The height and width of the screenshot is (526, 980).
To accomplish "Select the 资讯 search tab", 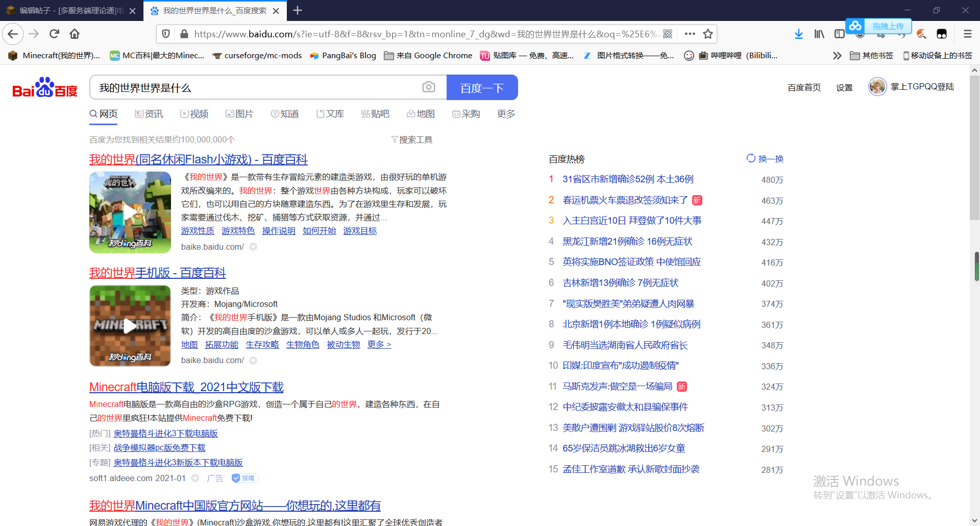I will [149, 114].
